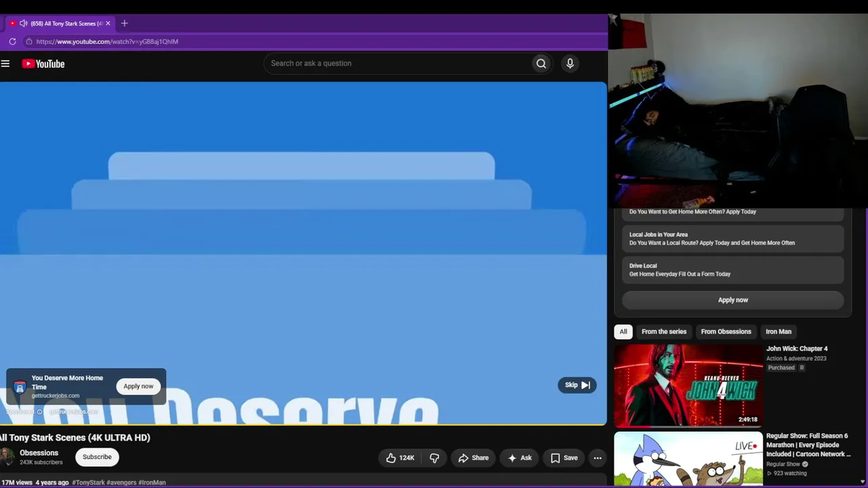This screenshot has width=868, height=488.
Task: Click the gettruckerjobs advertiser shield icon
Action: point(20,387)
